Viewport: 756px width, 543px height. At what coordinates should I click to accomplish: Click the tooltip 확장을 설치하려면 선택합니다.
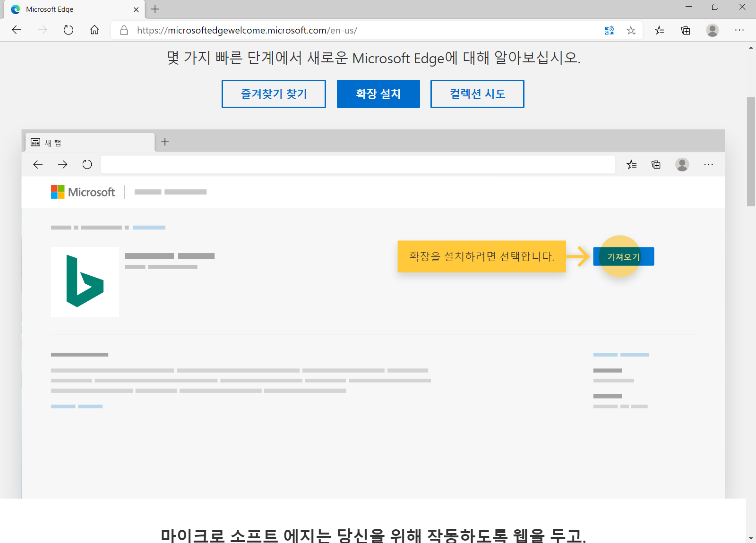tap(481, 256)
